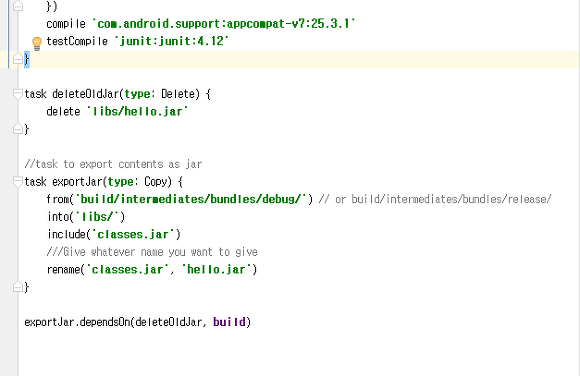580x376 pixels.
Task: Place caret at highlighted closing brace
Action: click(x=27, y=59)
